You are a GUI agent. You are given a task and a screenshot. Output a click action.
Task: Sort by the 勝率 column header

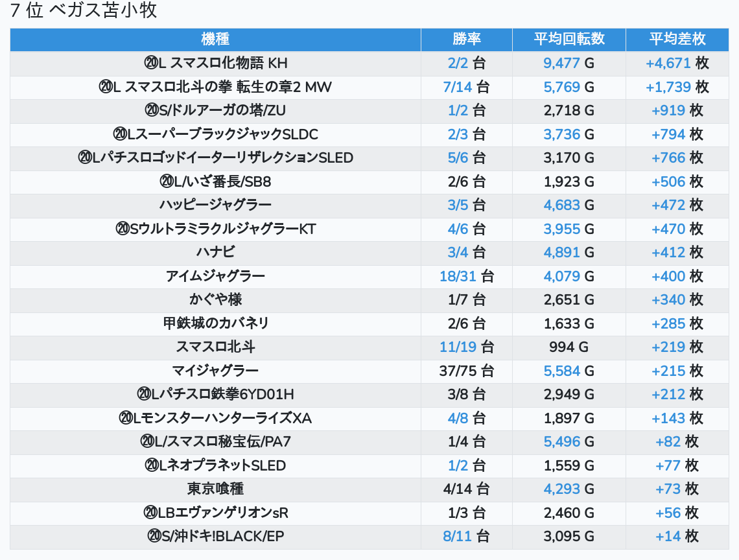tap(466, 39)
